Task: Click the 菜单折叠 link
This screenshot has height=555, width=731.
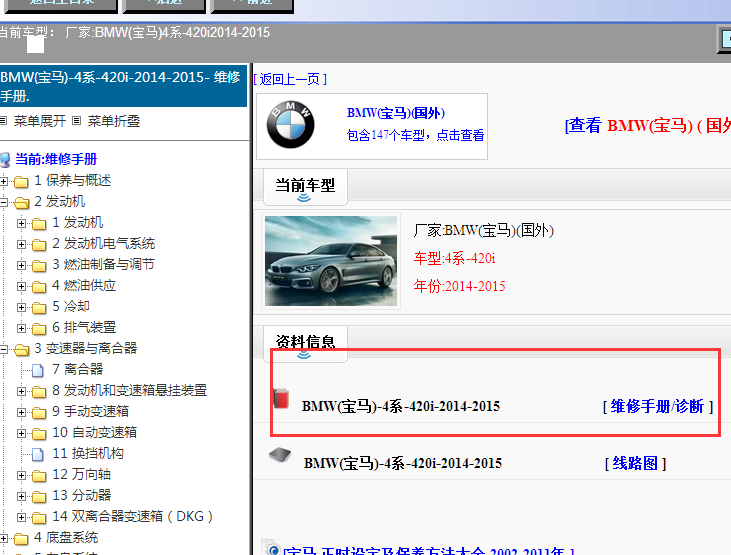Action: pyautogui.click(x=114, y=121)
